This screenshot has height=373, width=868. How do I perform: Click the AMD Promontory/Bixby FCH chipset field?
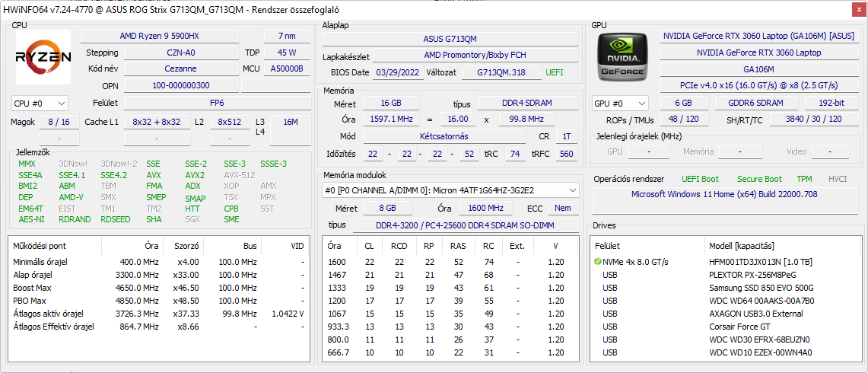click(475, 56)
